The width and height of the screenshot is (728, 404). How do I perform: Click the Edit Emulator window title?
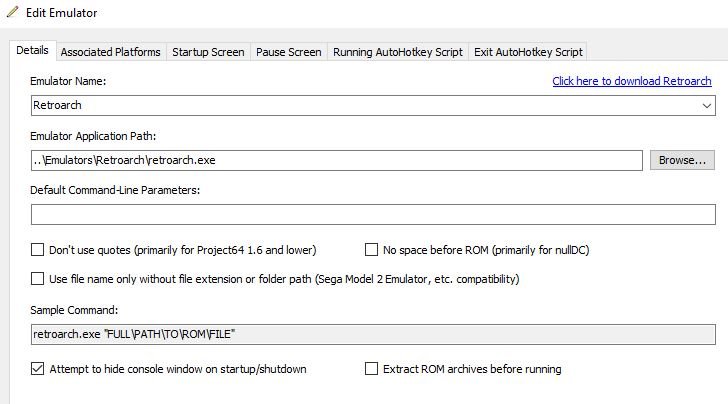tap(62, 13)
